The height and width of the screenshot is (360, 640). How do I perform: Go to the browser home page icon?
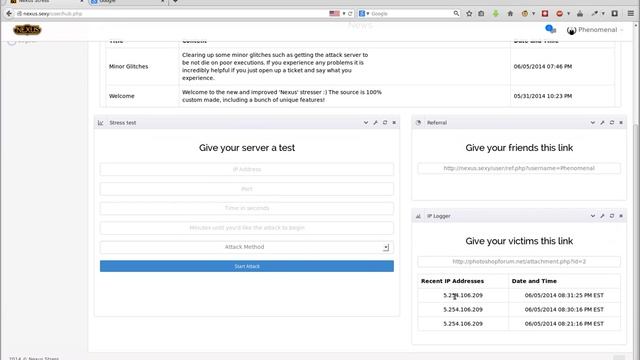[510, 13]
